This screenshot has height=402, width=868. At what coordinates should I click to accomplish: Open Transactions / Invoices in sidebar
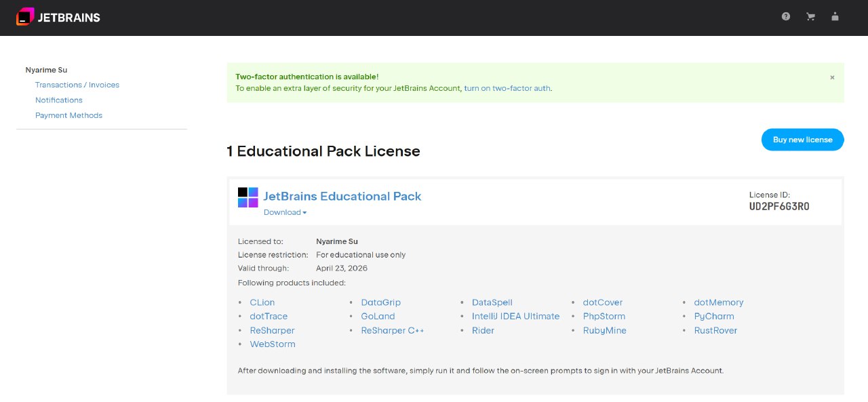77,85
